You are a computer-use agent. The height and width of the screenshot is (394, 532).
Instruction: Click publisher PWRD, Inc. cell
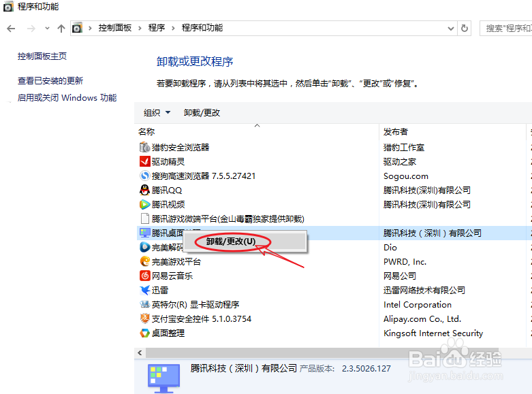(405, 261)
